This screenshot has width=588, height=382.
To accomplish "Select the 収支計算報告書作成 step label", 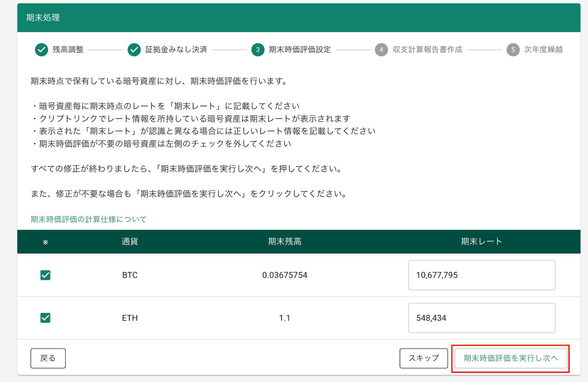I will coord(427,50).
